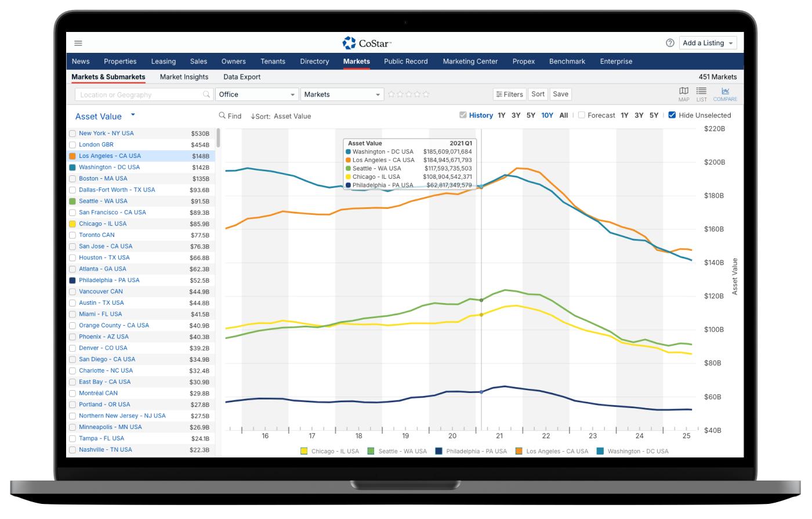Click the Save button
The image size is (812, 519).
tap(560, 94)
